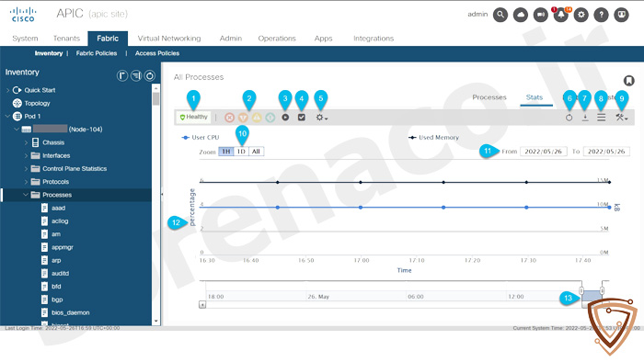Click the From date input field

(x=543, y=152)
